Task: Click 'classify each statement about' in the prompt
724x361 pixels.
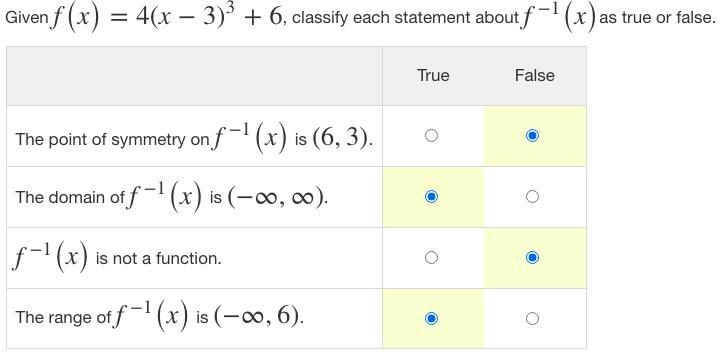Action: click(x=405, y=18)
